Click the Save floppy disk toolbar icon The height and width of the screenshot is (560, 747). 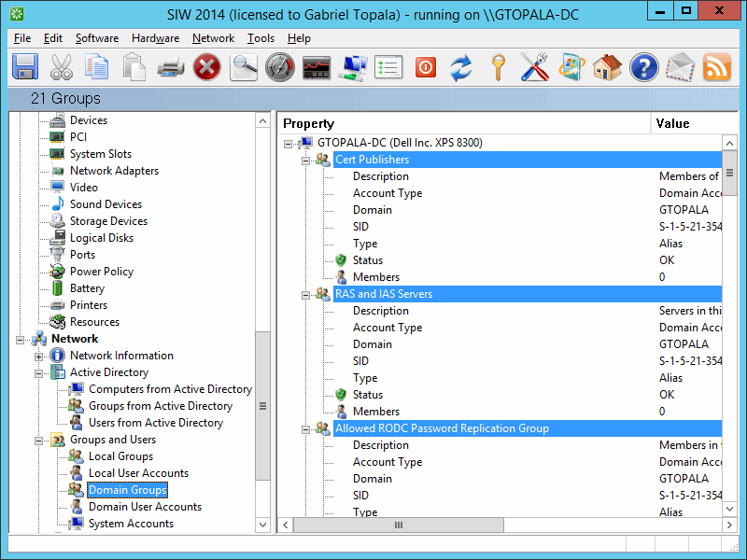(x=25, y=66)
